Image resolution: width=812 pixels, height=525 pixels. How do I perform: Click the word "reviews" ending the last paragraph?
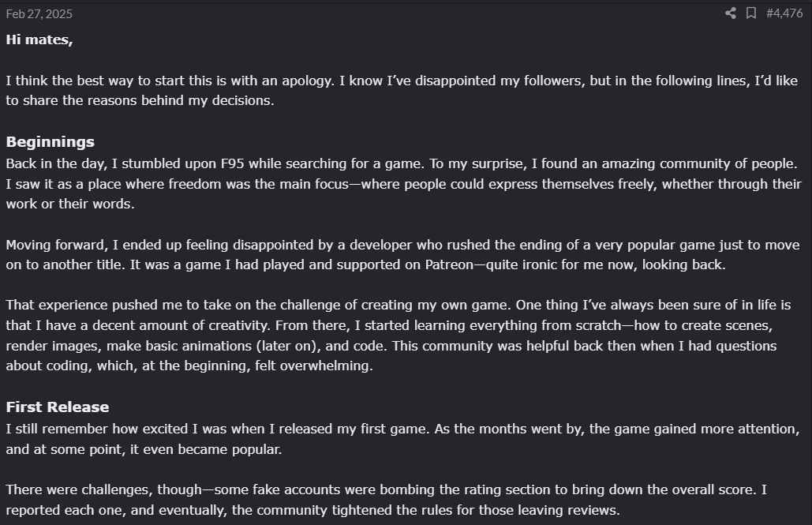click(x=595, y=510)
